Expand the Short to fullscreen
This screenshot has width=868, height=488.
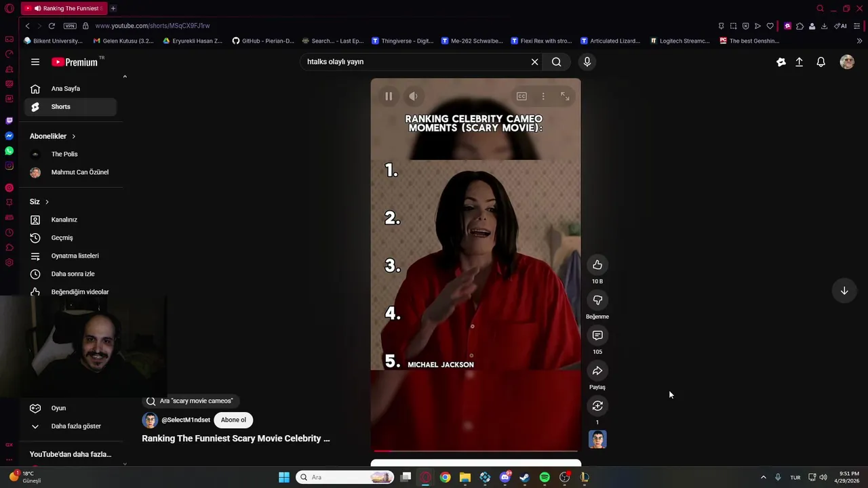[565, 96]
